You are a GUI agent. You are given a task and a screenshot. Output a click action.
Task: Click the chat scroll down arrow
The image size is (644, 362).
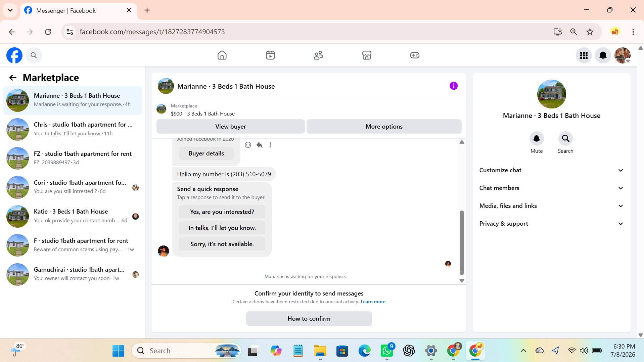tap(462, 281)
